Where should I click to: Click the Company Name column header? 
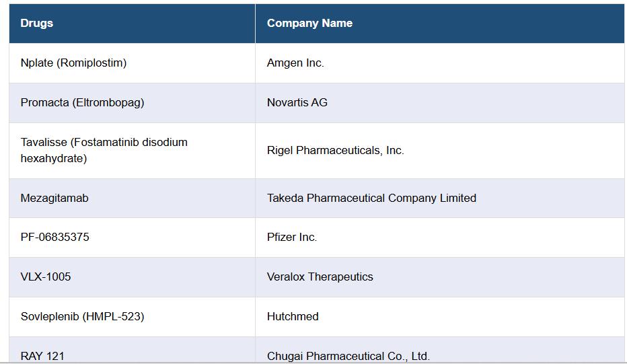pos(309,24)
